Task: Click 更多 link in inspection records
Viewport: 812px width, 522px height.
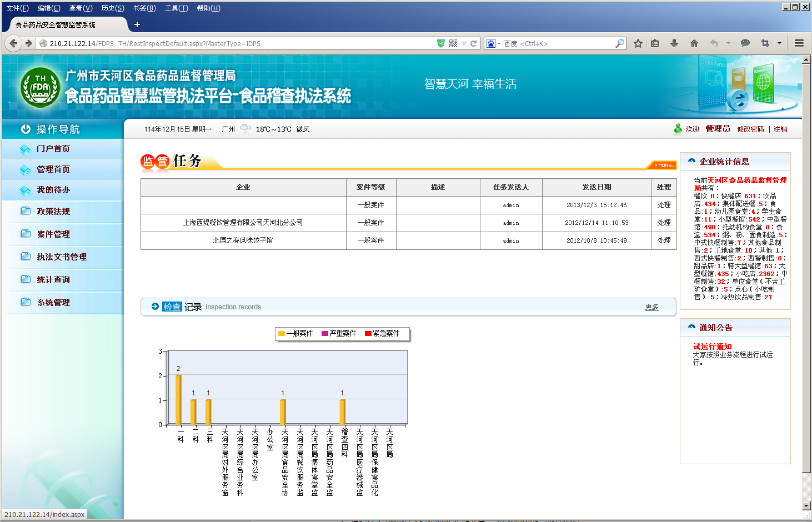Action: (x=652, y=307)
